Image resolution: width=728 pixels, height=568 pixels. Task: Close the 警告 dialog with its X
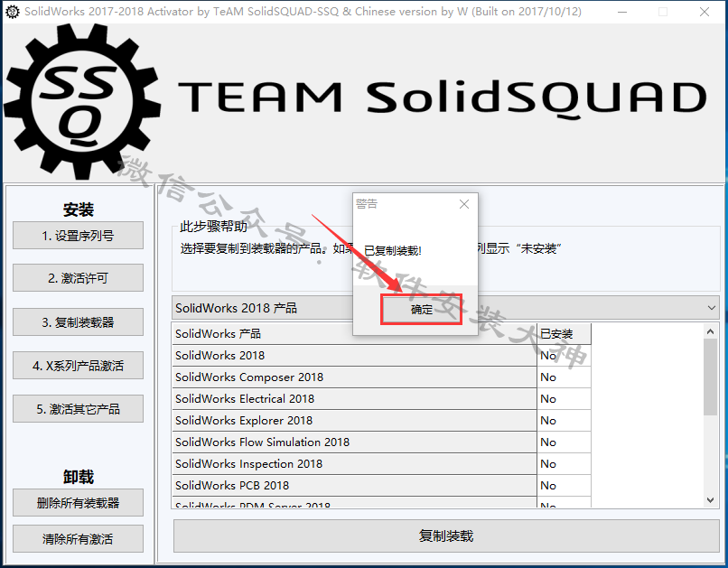point(464,204)
